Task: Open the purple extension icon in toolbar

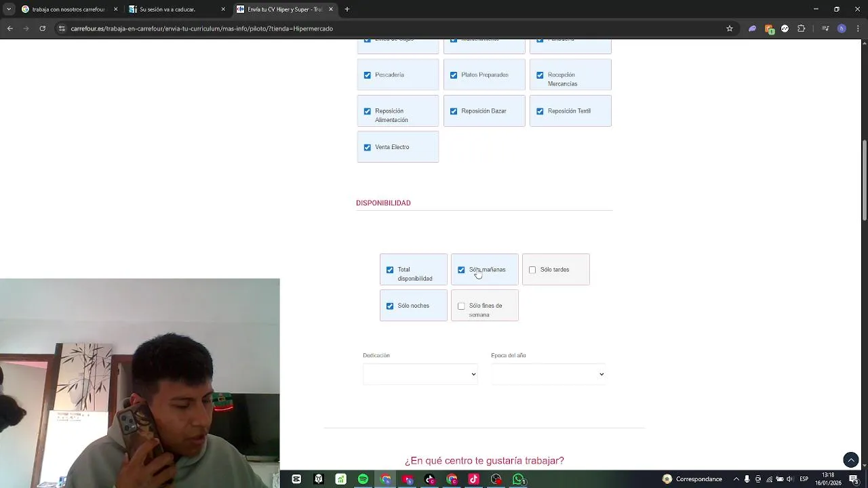Action: (x=752, y=28)
